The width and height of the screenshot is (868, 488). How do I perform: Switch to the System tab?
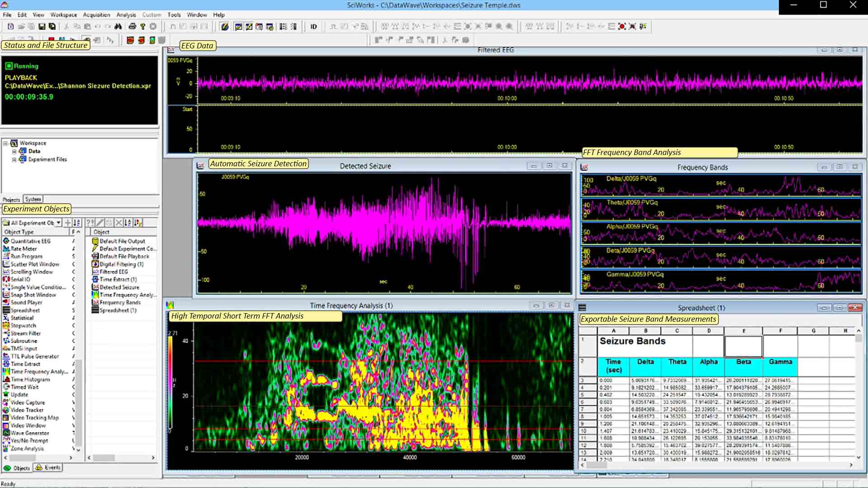(x=33, y=199)
